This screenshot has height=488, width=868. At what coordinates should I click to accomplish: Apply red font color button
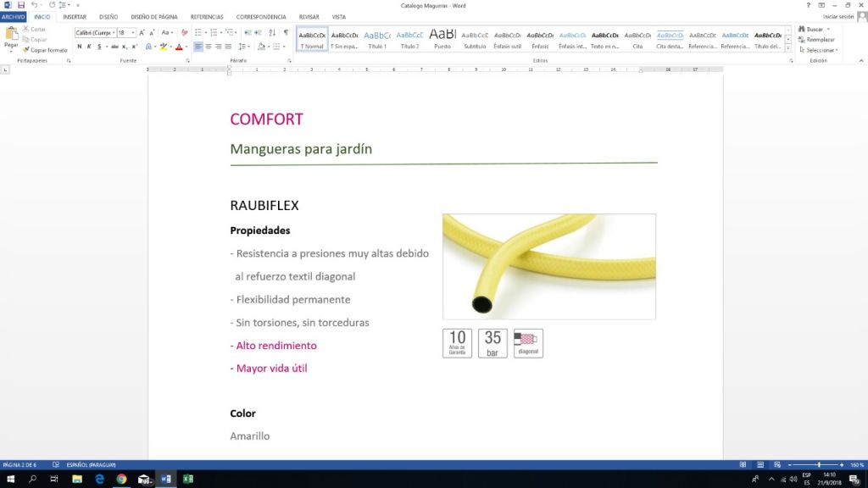pyautogui.click(x=179, y=47)
